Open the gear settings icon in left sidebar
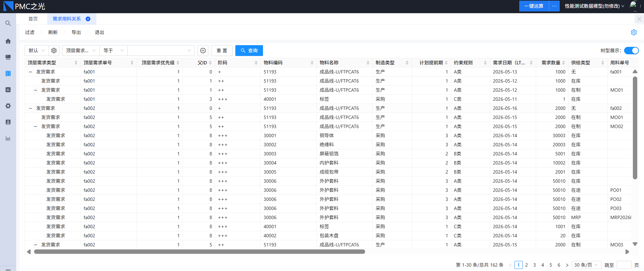 click(x=8, y=106)
